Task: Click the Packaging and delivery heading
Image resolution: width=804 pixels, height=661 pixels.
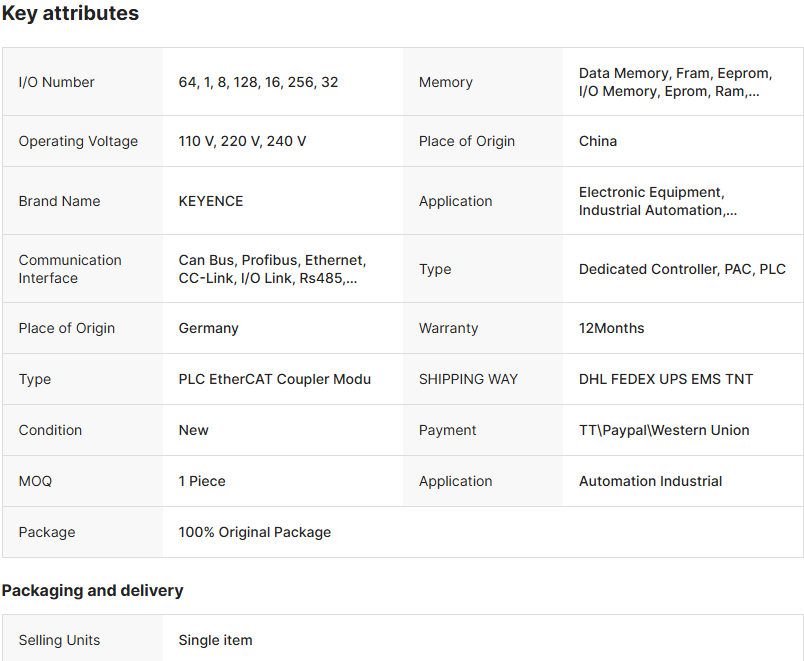Action: point(92,590)
